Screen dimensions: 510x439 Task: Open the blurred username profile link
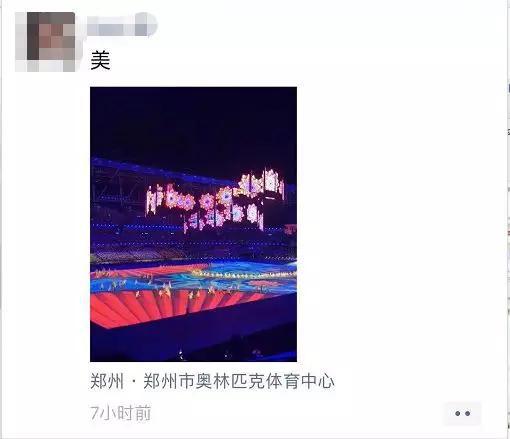[x=122, y=24]
